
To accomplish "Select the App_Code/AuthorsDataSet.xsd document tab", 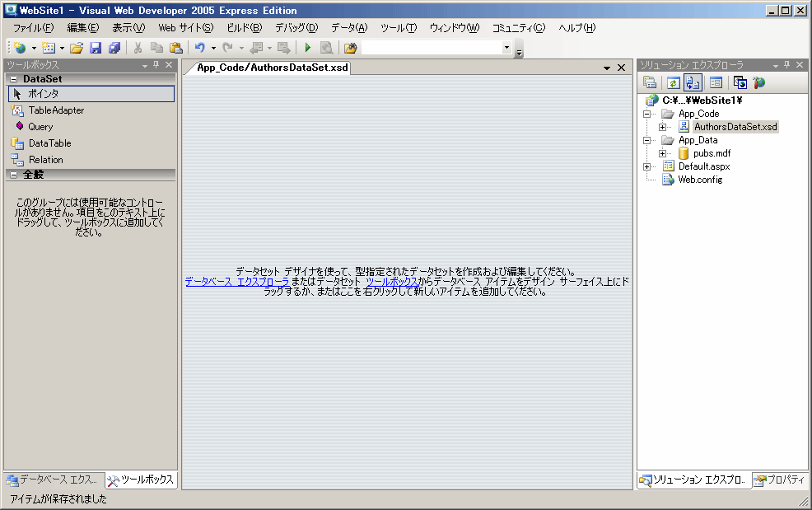I will (273, 68).
